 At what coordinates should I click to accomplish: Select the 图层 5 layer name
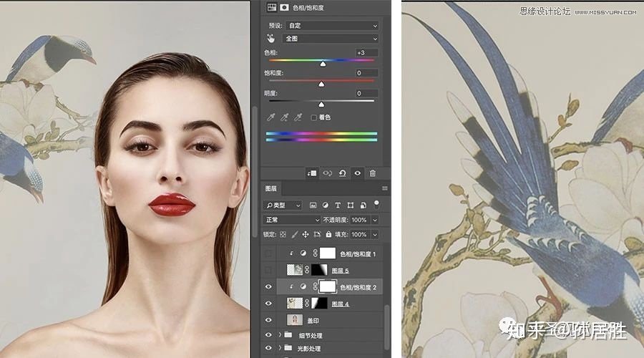coord(341,271)
